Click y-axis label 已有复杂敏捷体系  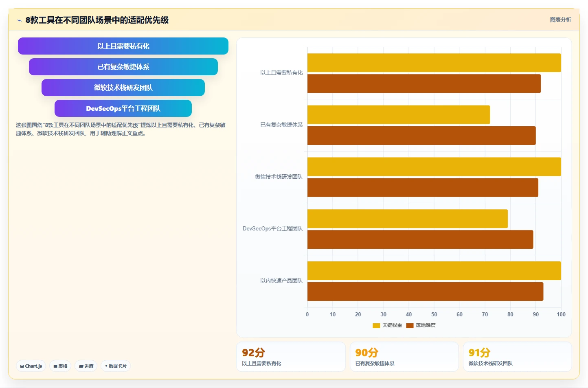coord(281,125)
